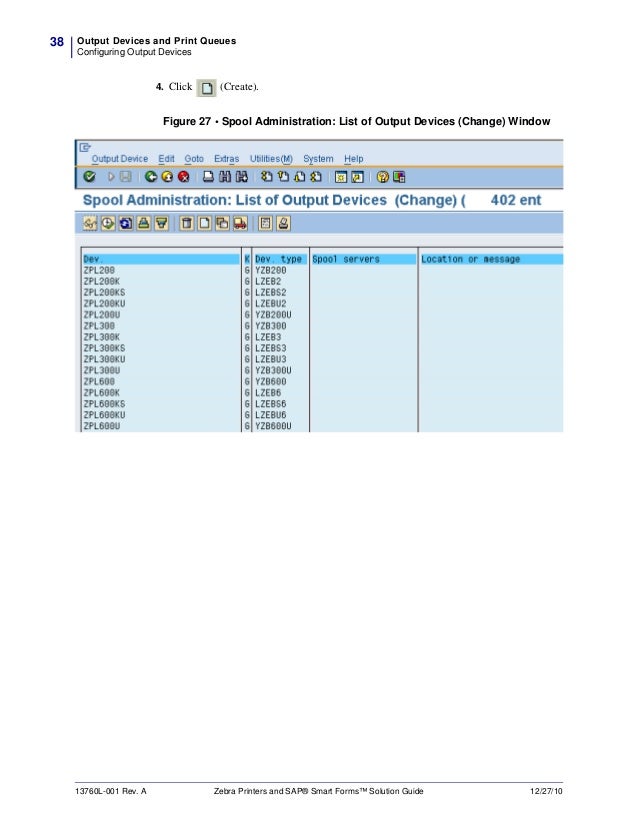
Task: Cancel with the red X icon
Action: click(183, 177)
